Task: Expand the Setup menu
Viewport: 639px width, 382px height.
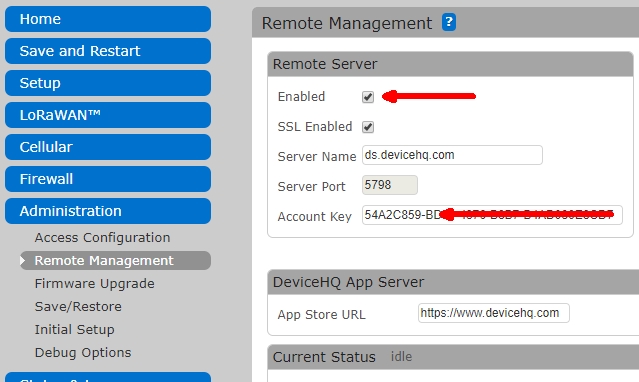Action: point(108,83)
